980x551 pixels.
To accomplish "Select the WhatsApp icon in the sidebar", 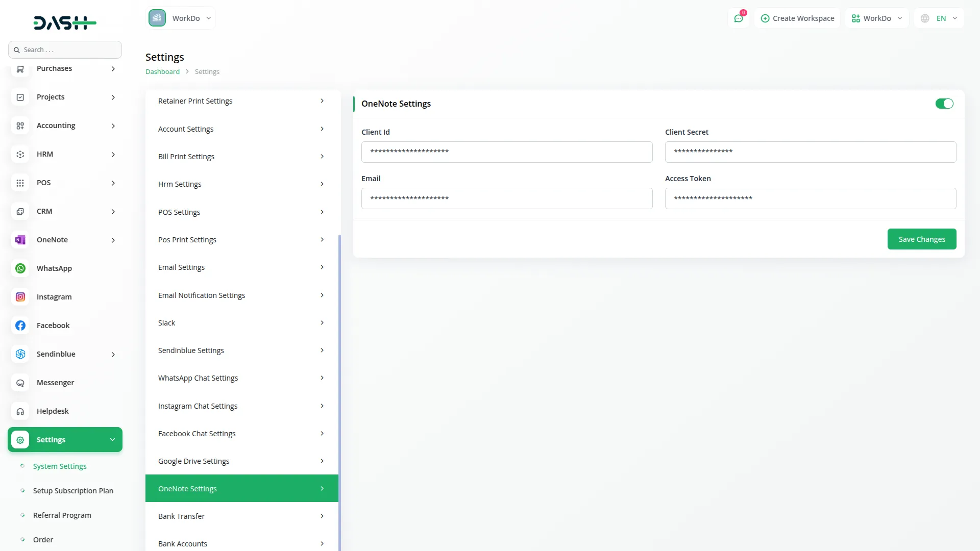I will point(20,268).
